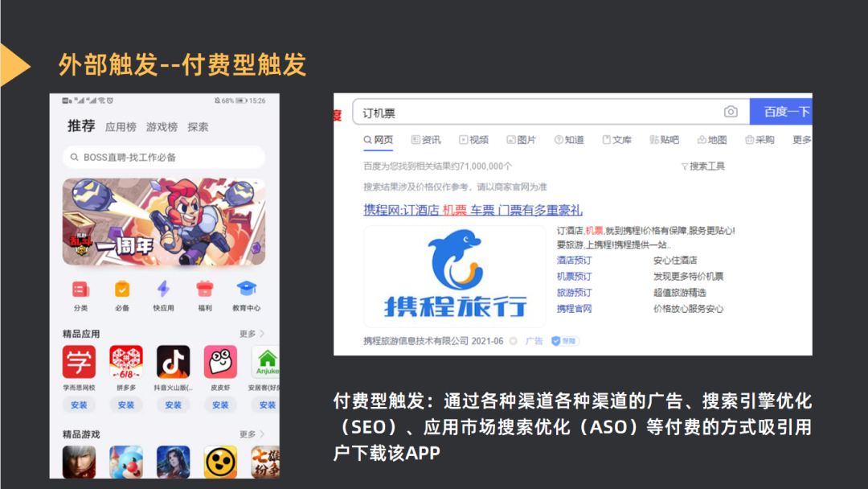Click the 安心住酒店 text
This screenshot has width=868, height=489.
point(675,261)
